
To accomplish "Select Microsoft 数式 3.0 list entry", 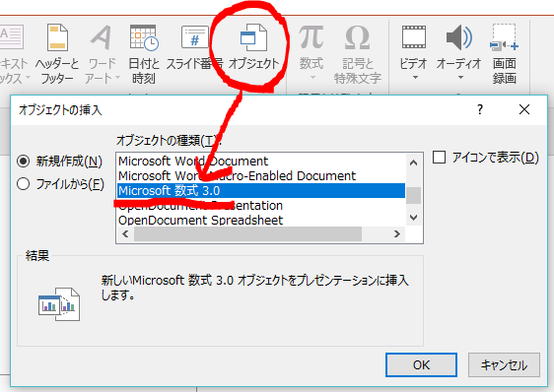I will pyautogui.click(x=261, y=191).
